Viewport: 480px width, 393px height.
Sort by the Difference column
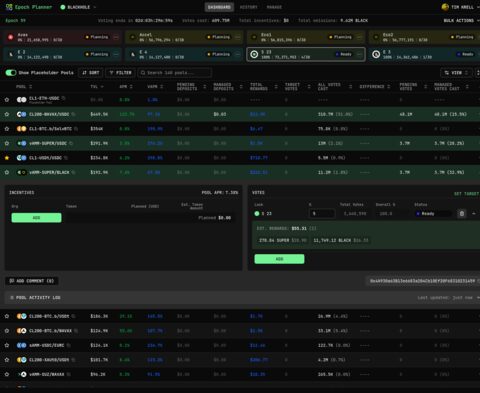(x=375, y=87)
